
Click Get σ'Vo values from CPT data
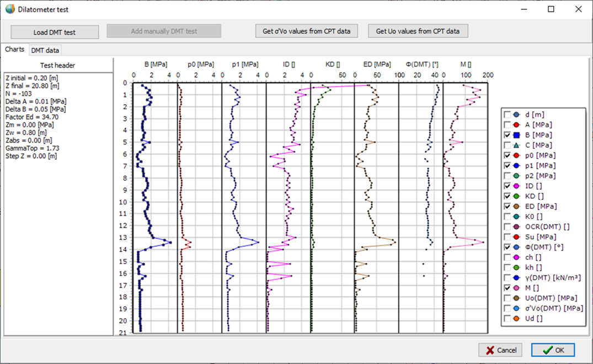pyautogui.click(x=306, y=31)
